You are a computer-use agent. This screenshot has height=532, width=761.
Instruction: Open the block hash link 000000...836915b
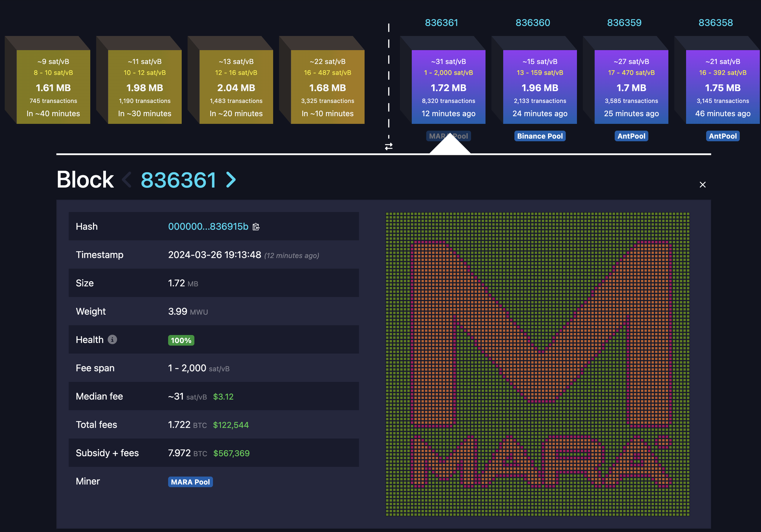(x=208, y=227)
